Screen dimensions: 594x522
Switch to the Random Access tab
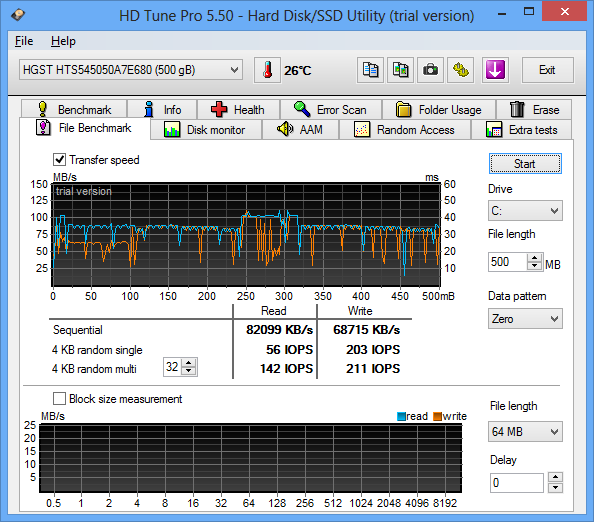click(405, 130)
